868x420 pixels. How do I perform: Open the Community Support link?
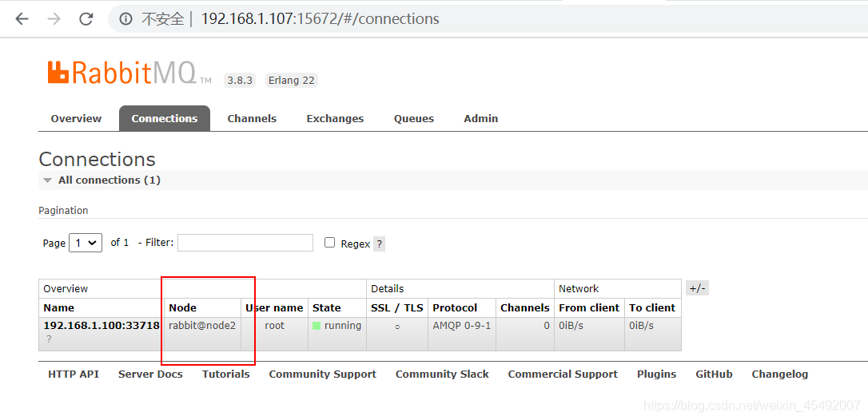click(x=323, y=374)
